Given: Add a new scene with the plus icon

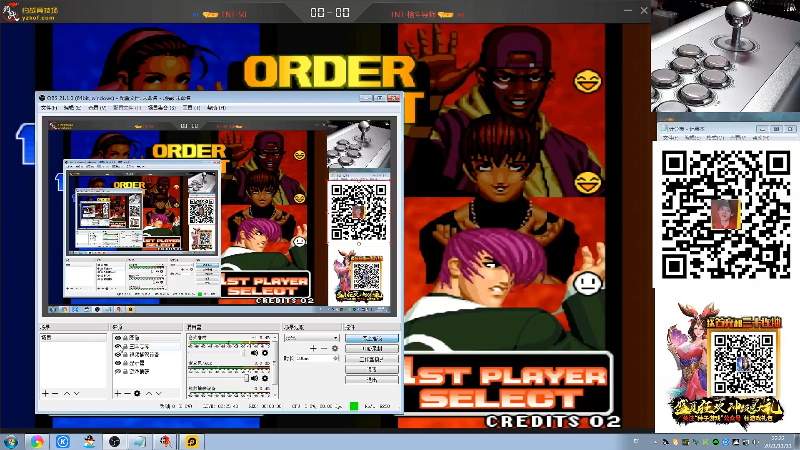Looking at the screenshot, I should pyautogui.click(x=45, y=393).
